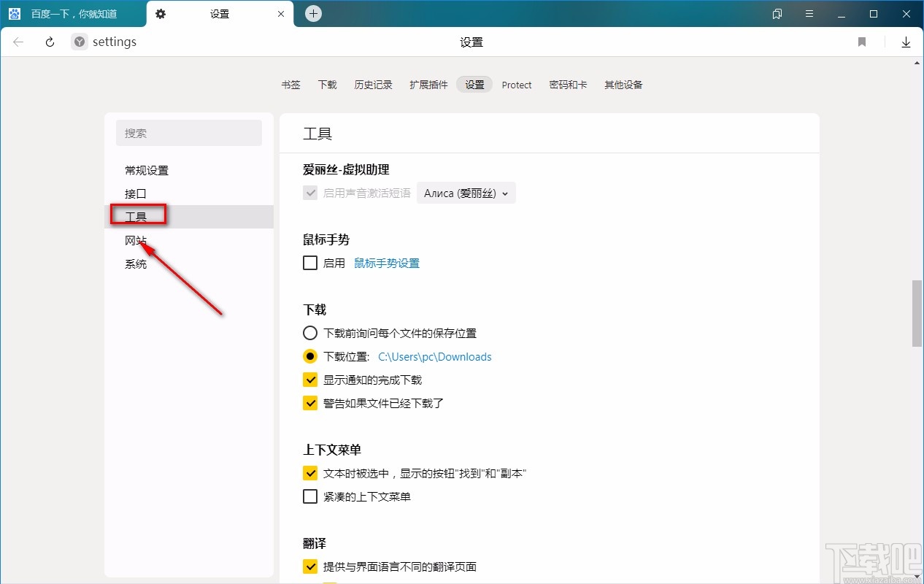Click the gear icon on the settings tab

point(161,13)
